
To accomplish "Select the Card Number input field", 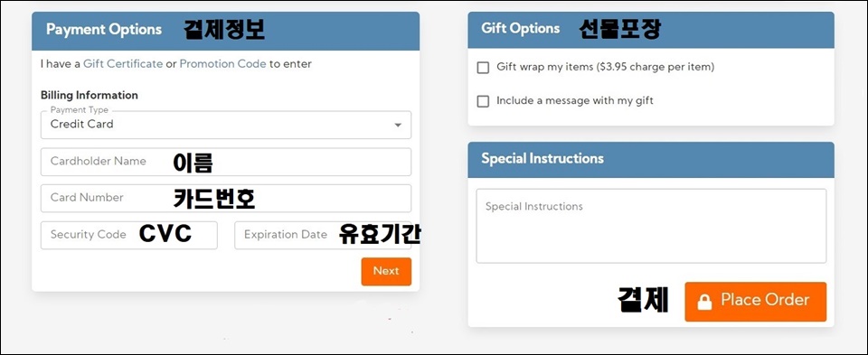I will coord(226,198).
